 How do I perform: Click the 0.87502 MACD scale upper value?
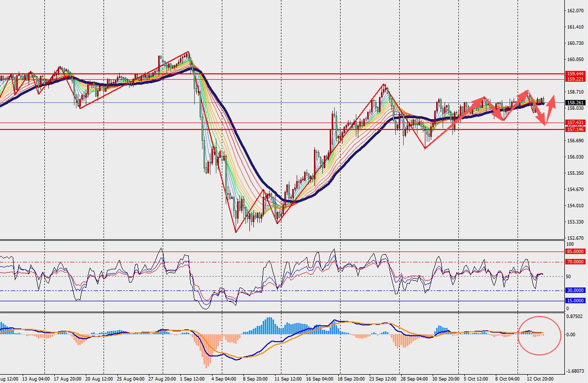(x=575, y=317)
